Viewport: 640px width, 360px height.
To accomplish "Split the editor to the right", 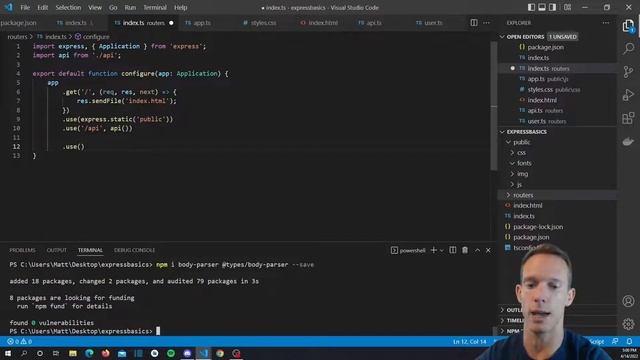I will (x=473, y=23).
